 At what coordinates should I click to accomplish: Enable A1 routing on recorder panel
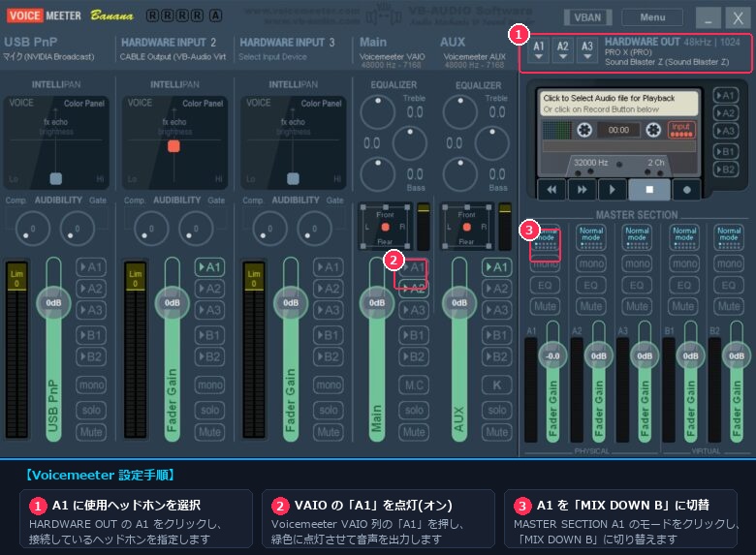[x=725, y=95]
